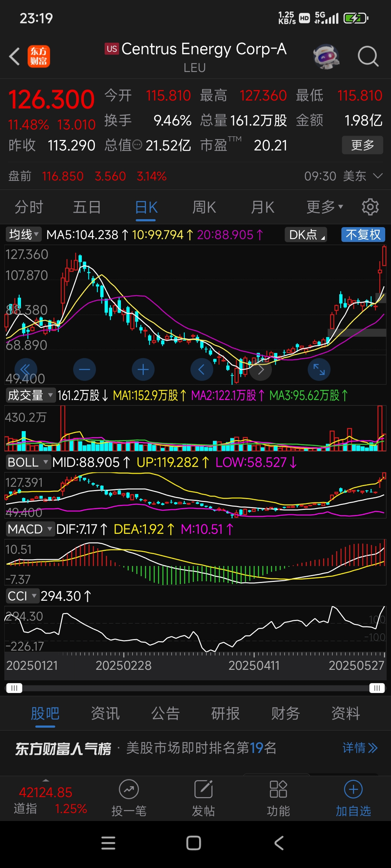Screen dimensions: 391x868
Task: Switch to 五日 five-day tab
Action: (87, 207)
